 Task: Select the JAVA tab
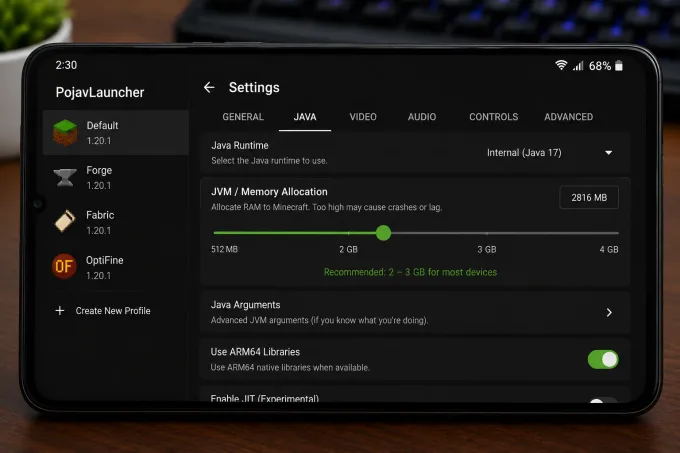tap(305, 117)
